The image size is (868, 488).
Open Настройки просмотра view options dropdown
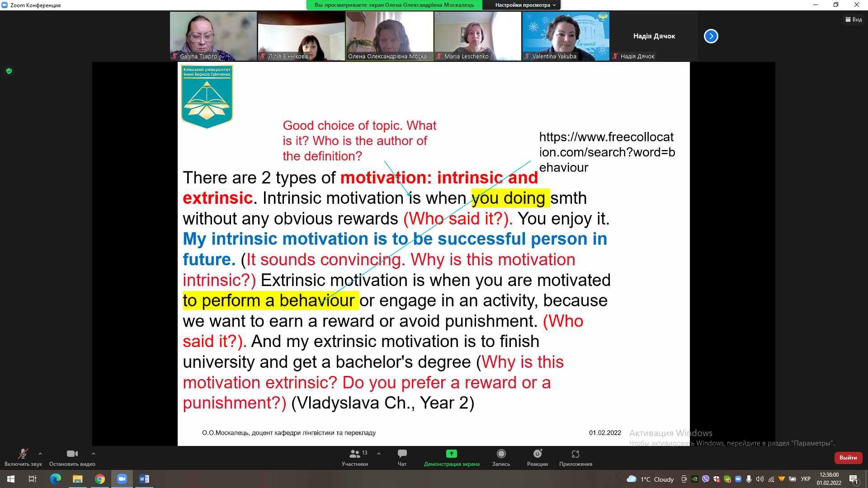[524, 5]
